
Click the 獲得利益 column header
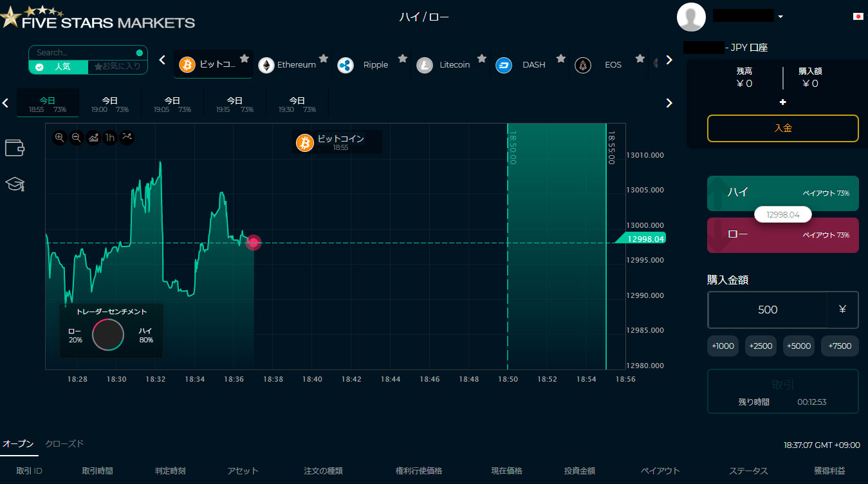pyautogui.click(x=829, y=471)
